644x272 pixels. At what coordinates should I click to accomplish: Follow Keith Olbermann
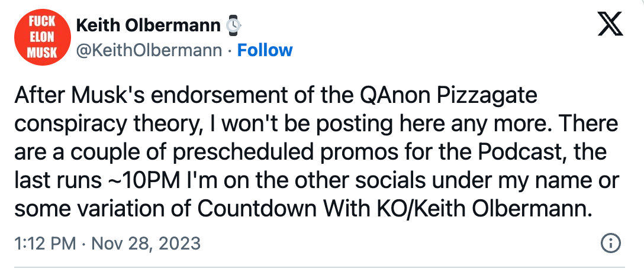(x=265, y=50)
